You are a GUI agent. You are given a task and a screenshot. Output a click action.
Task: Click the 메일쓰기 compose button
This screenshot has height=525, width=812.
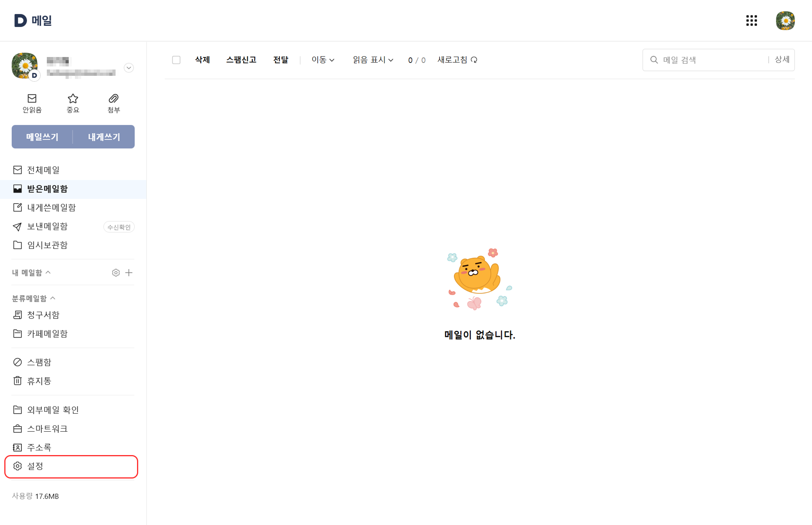(x=42, y=137)
